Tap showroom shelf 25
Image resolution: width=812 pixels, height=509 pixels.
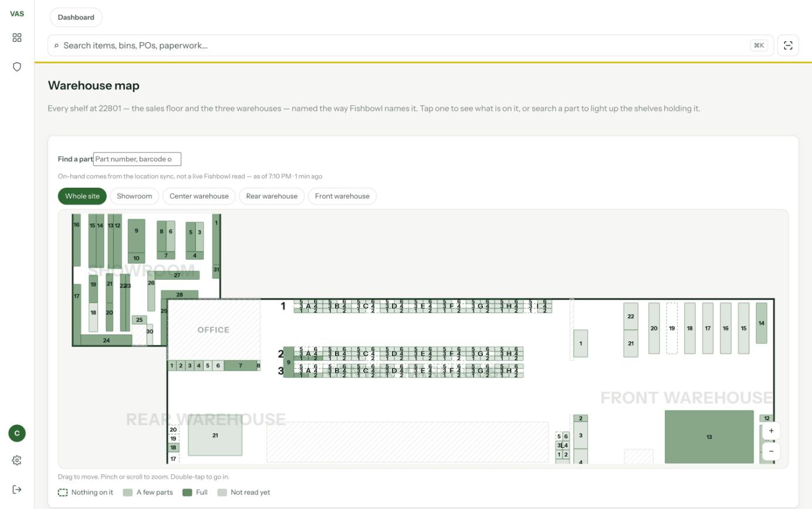139,320
